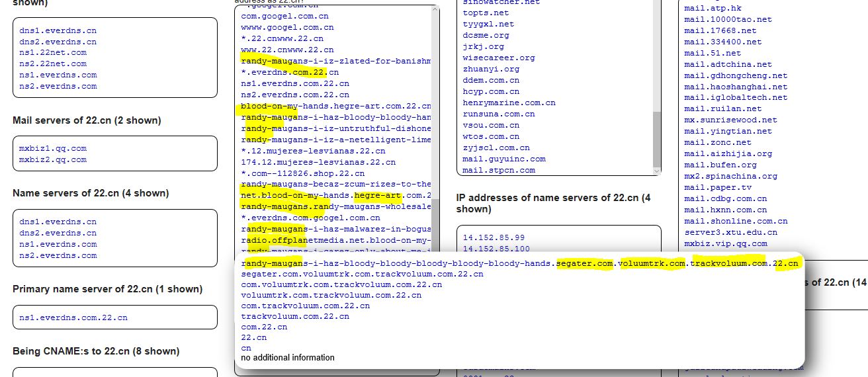
Task: Click the com.22.cn popup entry
Action: tap(264, 327)
